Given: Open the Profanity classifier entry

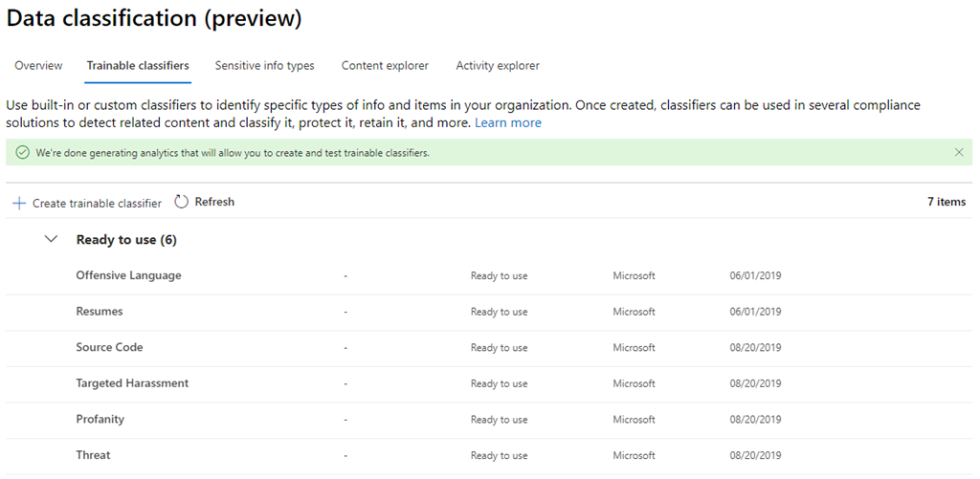Looking at the screenshot, I should tap(100, 420).
